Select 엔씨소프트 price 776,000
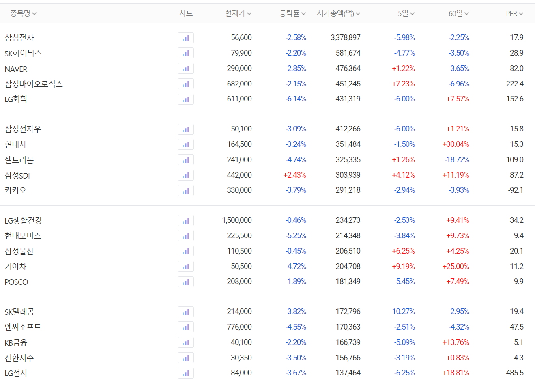The height and width of the screenshot is (392, 535). coord(239,327)
